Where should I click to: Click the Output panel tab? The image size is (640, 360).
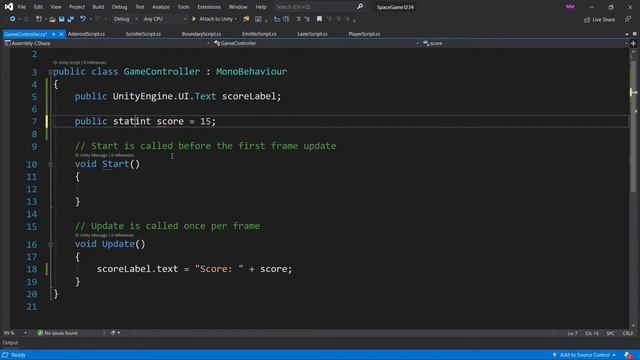point(10,343)
